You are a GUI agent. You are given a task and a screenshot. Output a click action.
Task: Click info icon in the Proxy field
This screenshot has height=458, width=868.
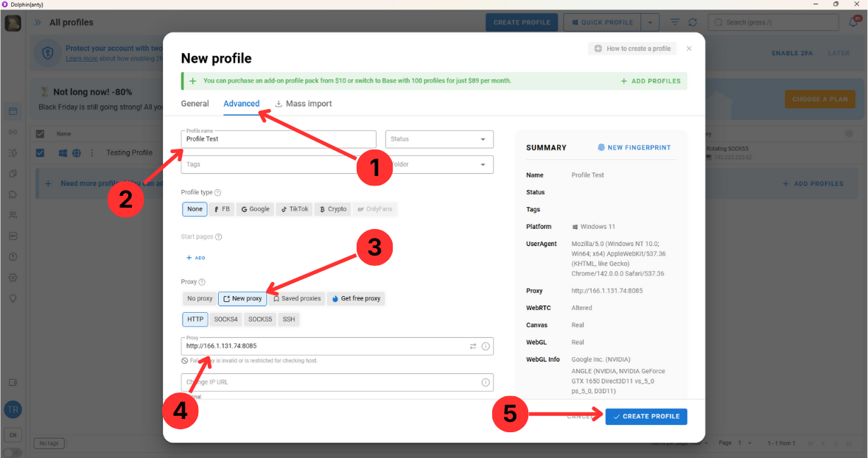pyautogui.click(x=486, y=346)
